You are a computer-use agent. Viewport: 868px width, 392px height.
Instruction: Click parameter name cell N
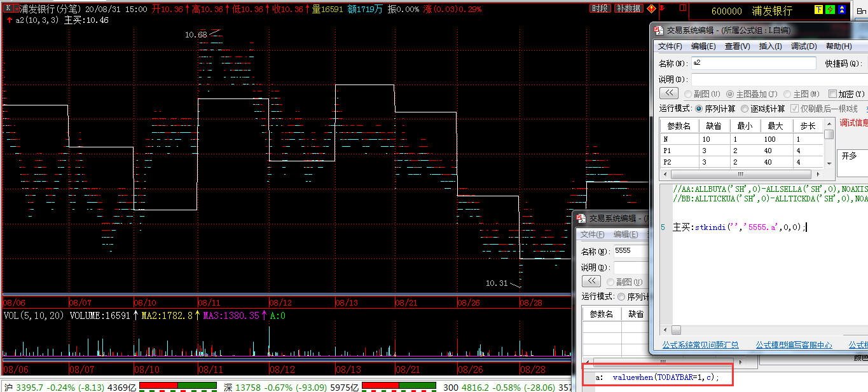click(679, 139)
